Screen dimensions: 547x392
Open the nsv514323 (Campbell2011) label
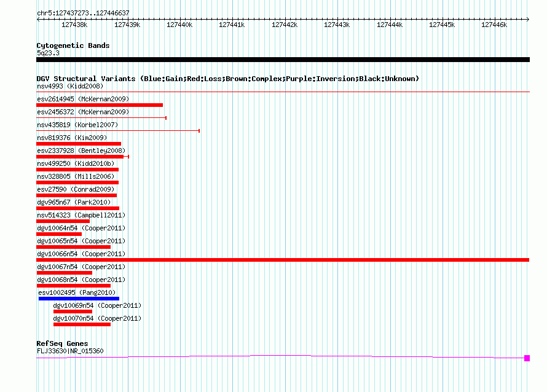81,215
